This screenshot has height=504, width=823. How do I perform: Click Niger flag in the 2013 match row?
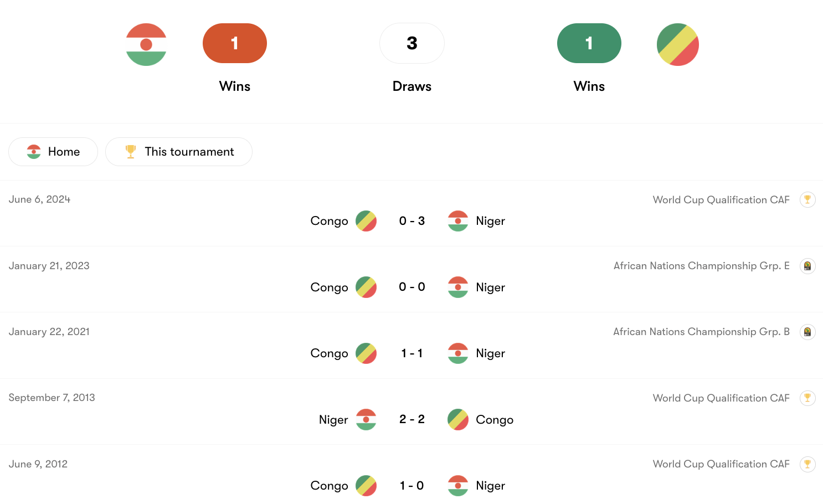click(x=366, y=420)
